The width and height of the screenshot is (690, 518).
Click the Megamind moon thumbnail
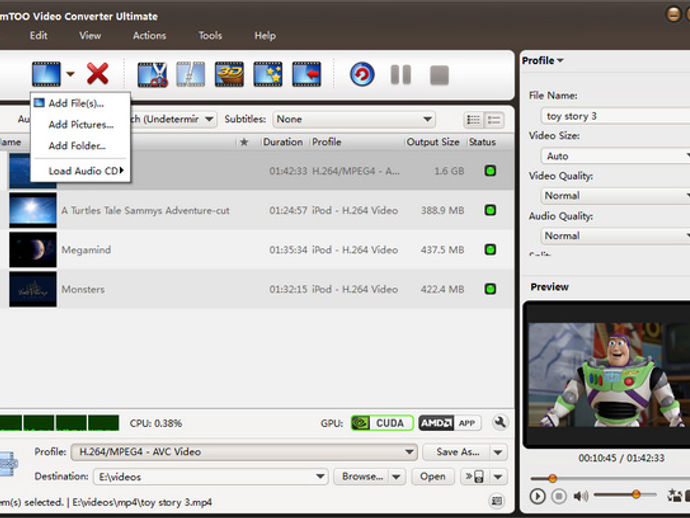(33, 250)
